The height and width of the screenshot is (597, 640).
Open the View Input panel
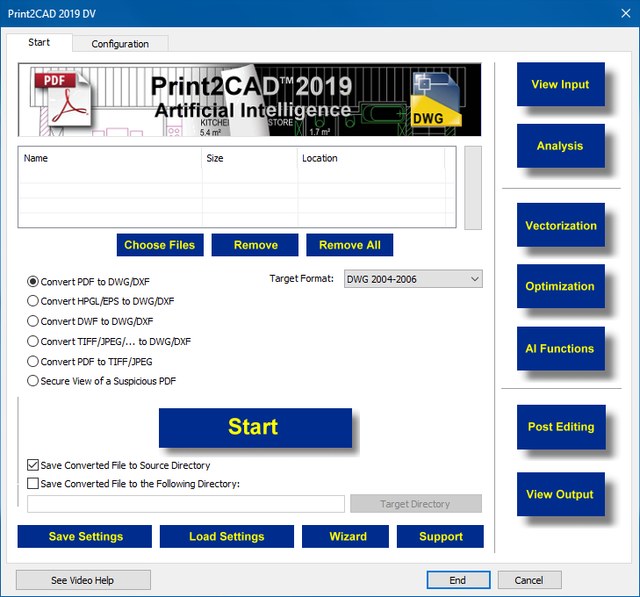click(x=560, y=85)
